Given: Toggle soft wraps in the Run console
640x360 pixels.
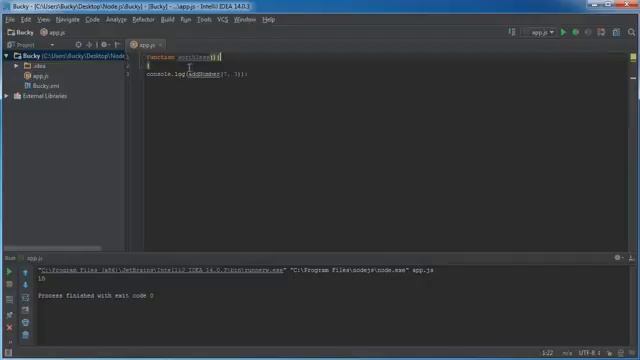Looking at the screenshot, I should [25, 298].
